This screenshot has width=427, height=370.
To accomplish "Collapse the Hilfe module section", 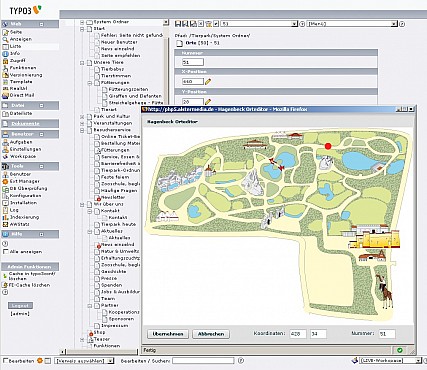I will [x=42, y=234].
